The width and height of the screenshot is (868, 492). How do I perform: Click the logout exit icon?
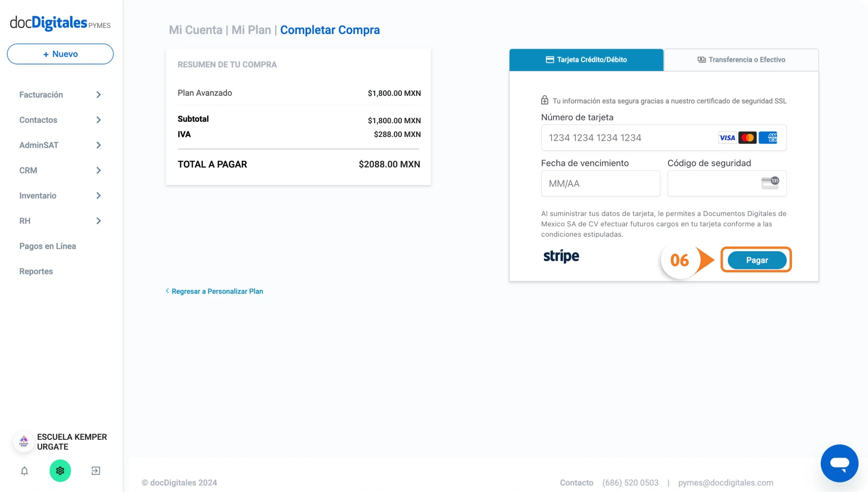(x=96, y=471)
